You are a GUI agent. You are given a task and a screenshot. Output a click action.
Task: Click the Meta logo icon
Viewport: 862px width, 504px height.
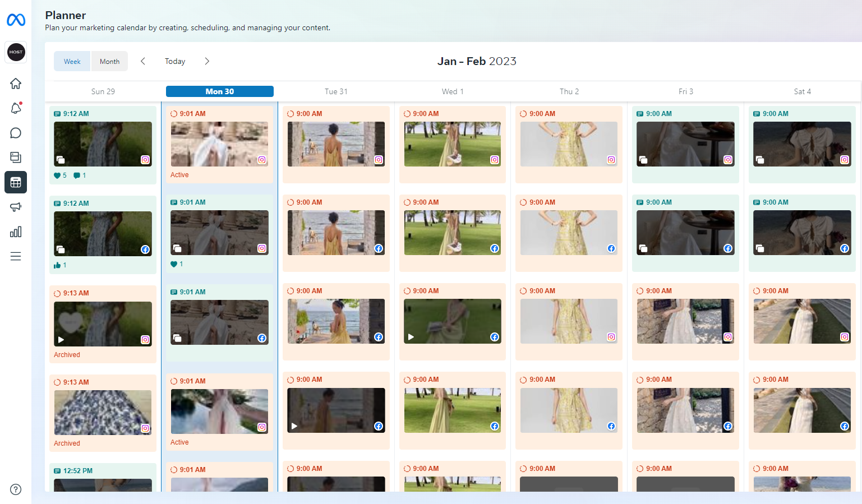16,20
